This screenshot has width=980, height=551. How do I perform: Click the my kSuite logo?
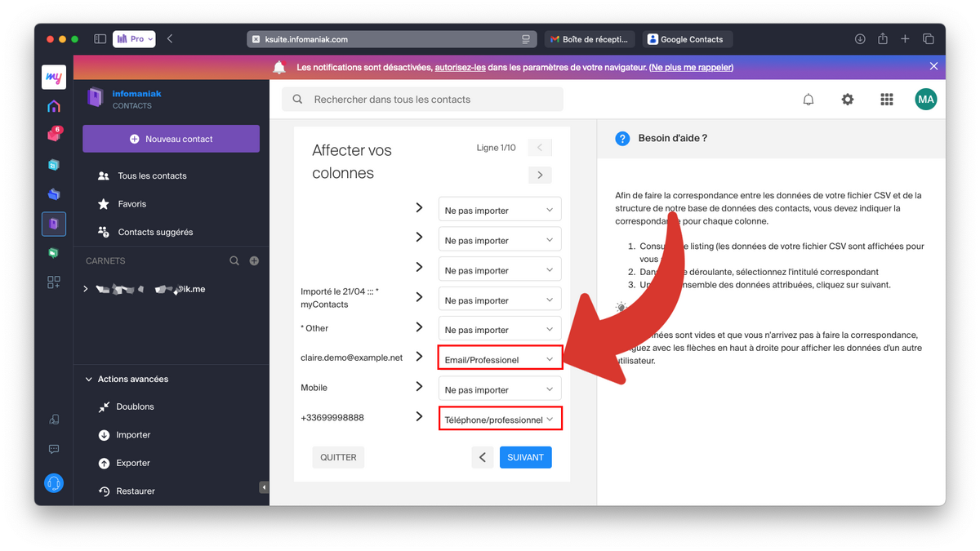54,77
